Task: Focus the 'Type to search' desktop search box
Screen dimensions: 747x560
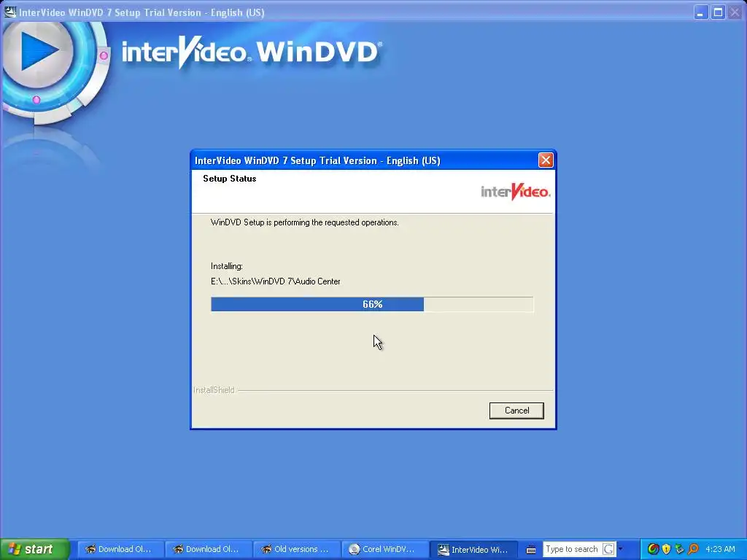Action: tap(572, 549)
